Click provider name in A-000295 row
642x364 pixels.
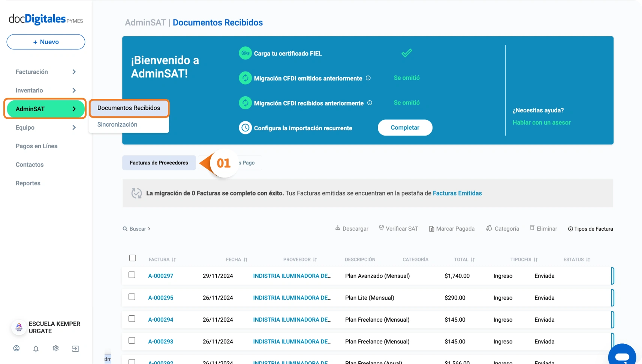pos(292,298)
